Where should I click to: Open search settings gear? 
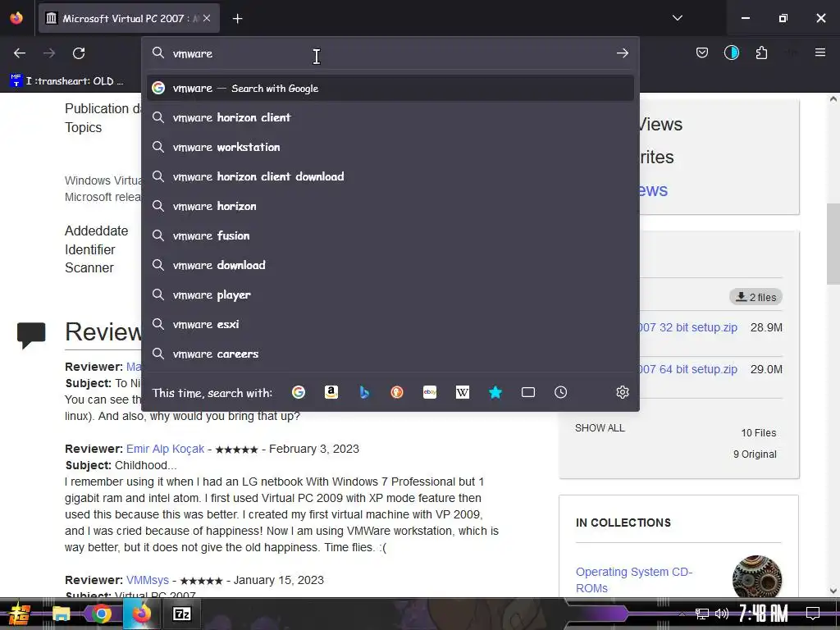click(622, 392)
